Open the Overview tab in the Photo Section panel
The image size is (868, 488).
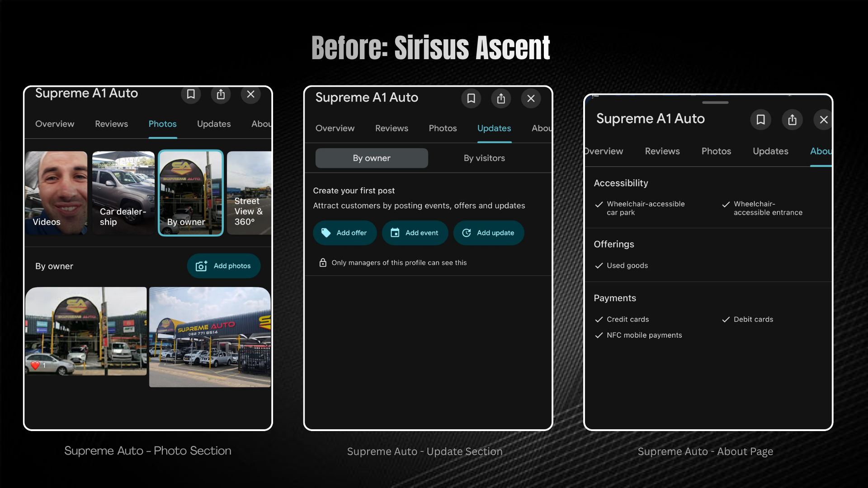(55, 124)
